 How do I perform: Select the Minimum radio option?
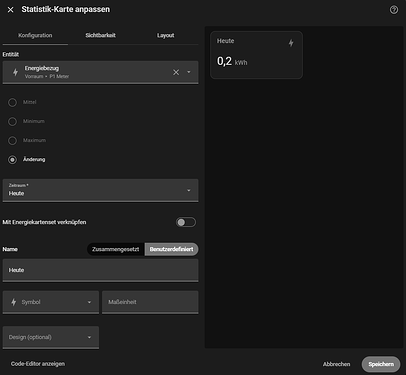[12, 121]
